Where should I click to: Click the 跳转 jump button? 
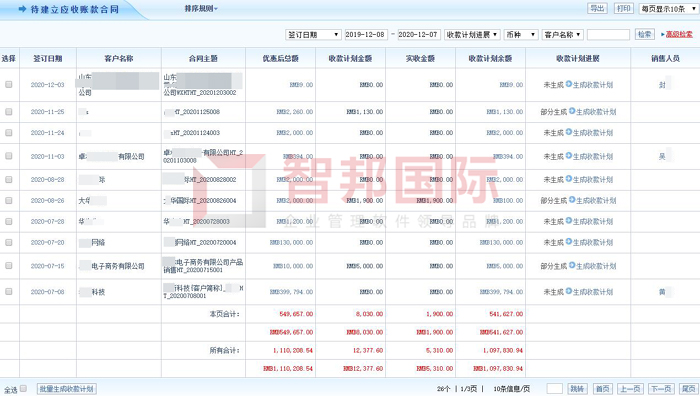tap(577, 389)
